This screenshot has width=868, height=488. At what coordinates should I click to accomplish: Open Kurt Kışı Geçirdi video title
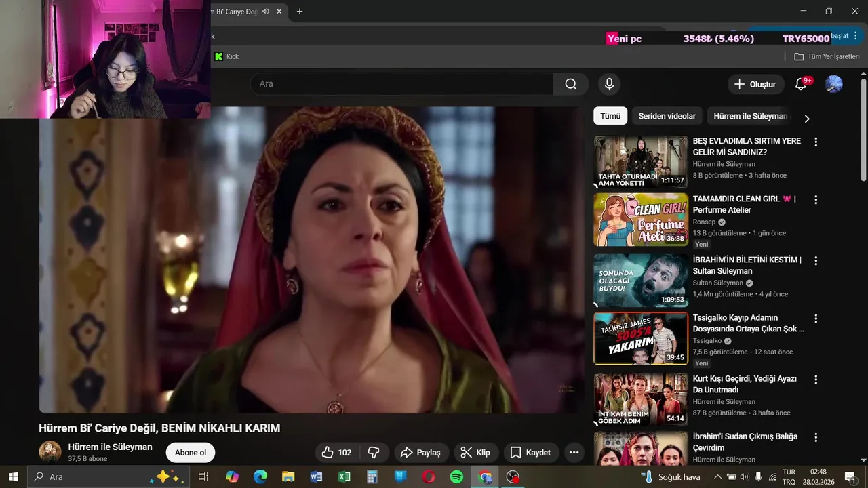tap(745, 384)
